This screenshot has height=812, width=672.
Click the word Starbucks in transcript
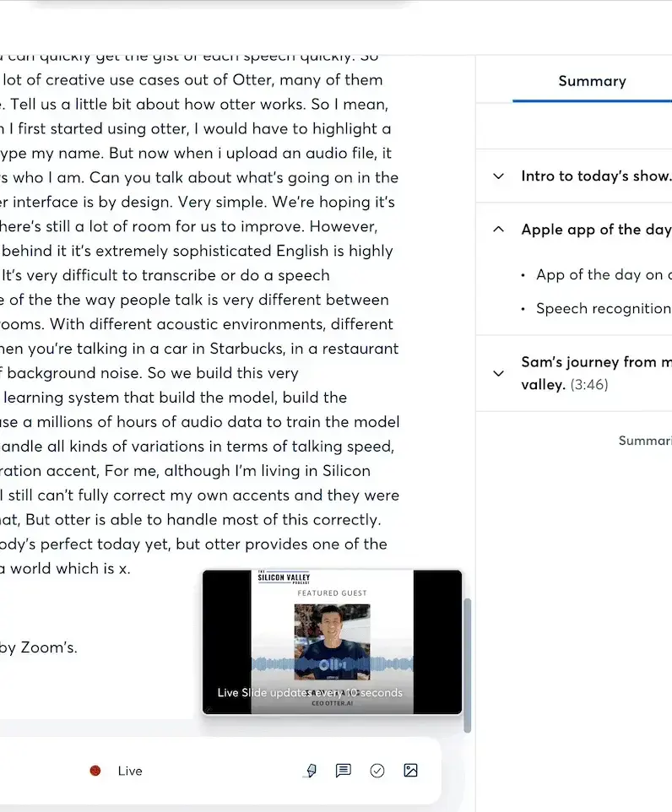[247, 349]
